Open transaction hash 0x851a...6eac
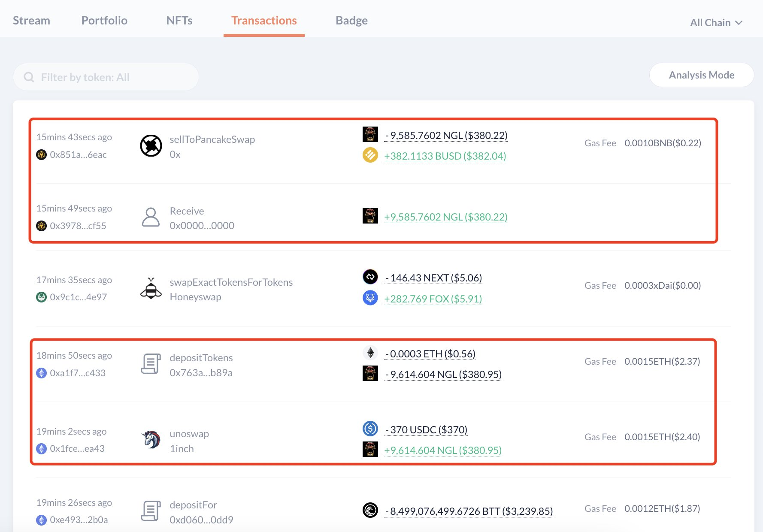Screen dimensions: 763x532 [78, 155]
